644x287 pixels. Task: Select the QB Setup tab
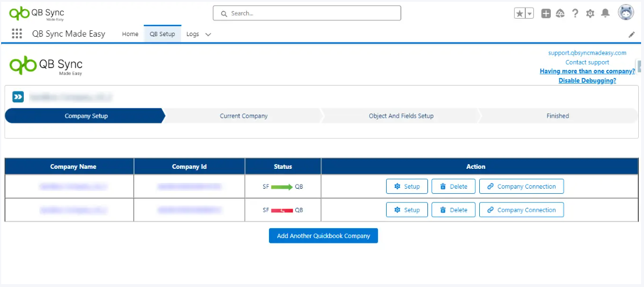162,34
